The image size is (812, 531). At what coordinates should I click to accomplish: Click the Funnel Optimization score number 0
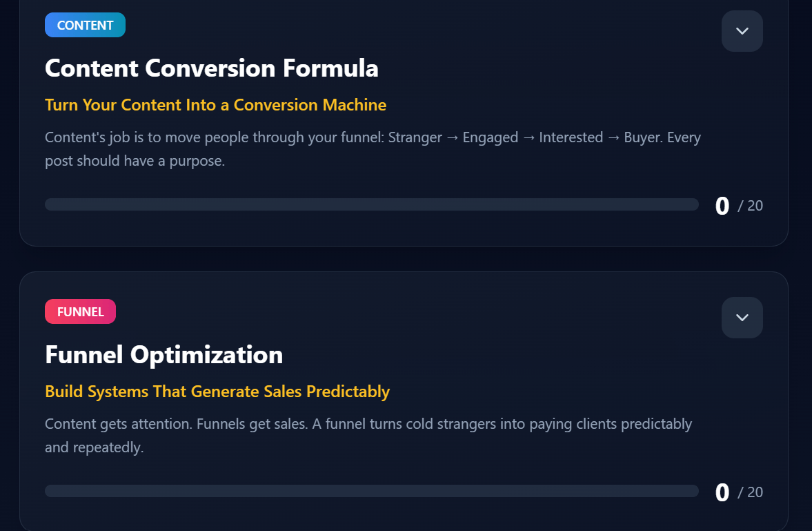click(722, 492)
